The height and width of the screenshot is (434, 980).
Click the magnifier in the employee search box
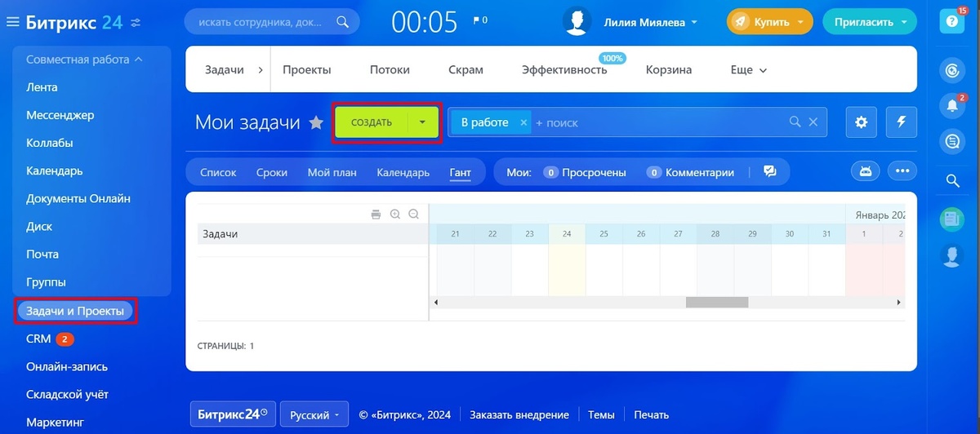[x=343, y=22]
